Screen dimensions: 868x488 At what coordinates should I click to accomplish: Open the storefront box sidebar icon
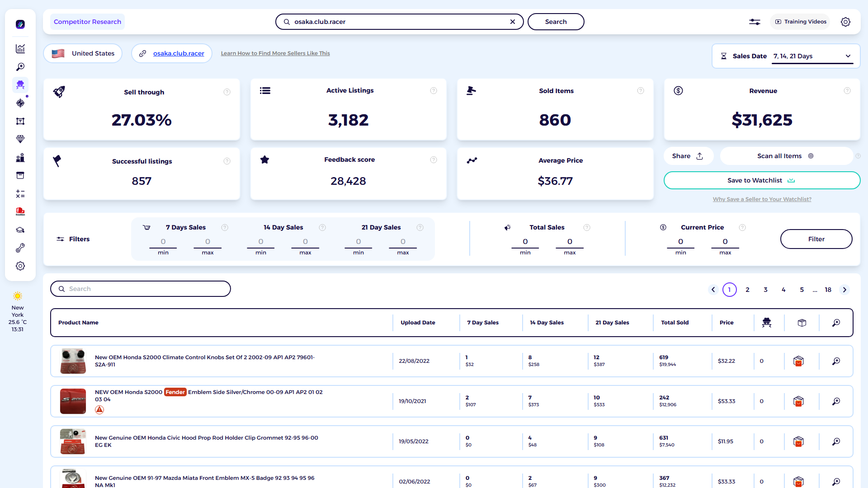pos(20,175)
